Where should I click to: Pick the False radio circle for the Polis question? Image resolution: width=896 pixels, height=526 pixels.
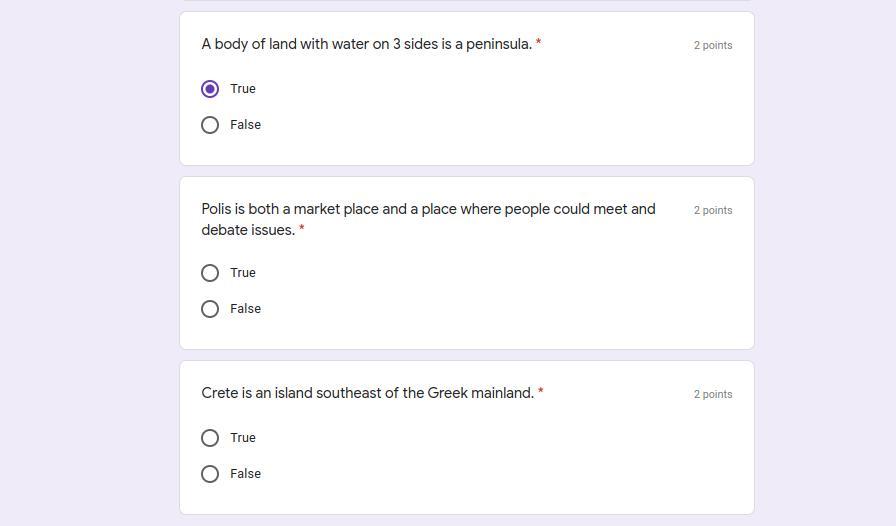tap(210, 309)
